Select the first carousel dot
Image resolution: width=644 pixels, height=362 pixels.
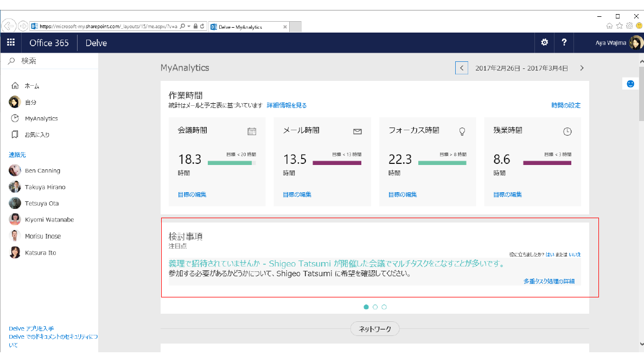pos(366,307)
